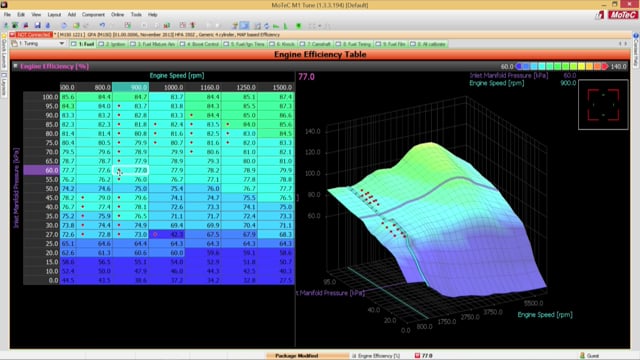640x360 pixels.
Task: Click the red Not Connected status indicator
Action: [x=32, y=35]
